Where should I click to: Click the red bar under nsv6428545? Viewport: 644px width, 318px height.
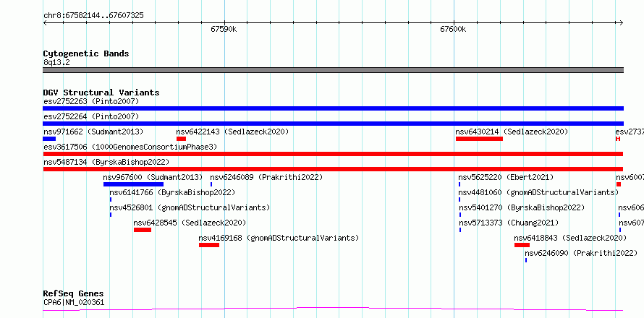[143, 230]
